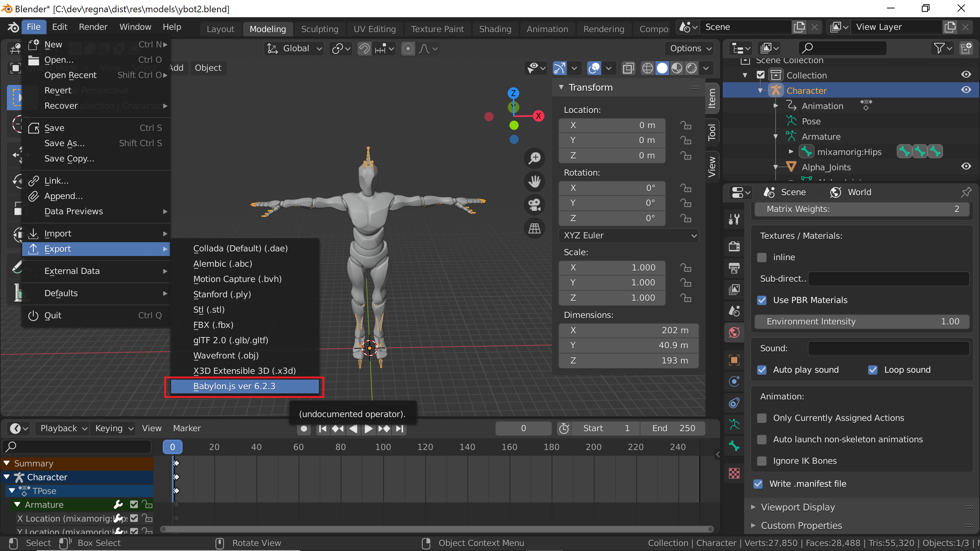Click the Move view hand gizmo
Viewport: 980px width, 551px height.
(534, 181)
